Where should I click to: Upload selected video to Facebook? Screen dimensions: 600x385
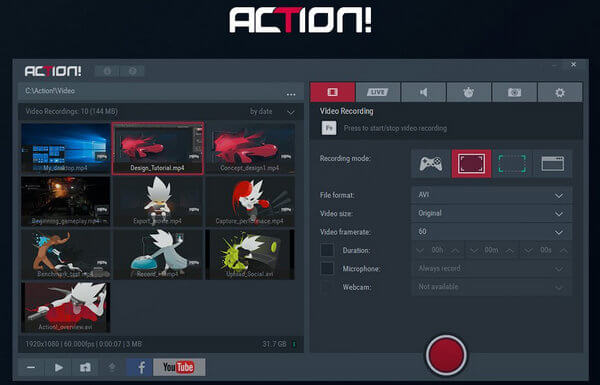tap(140, 367)
